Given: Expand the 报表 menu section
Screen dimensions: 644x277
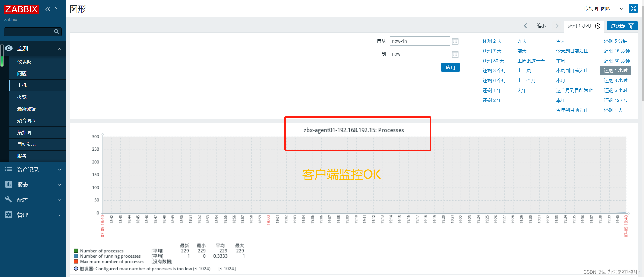Looking at the screenshot, I should 60,185.
